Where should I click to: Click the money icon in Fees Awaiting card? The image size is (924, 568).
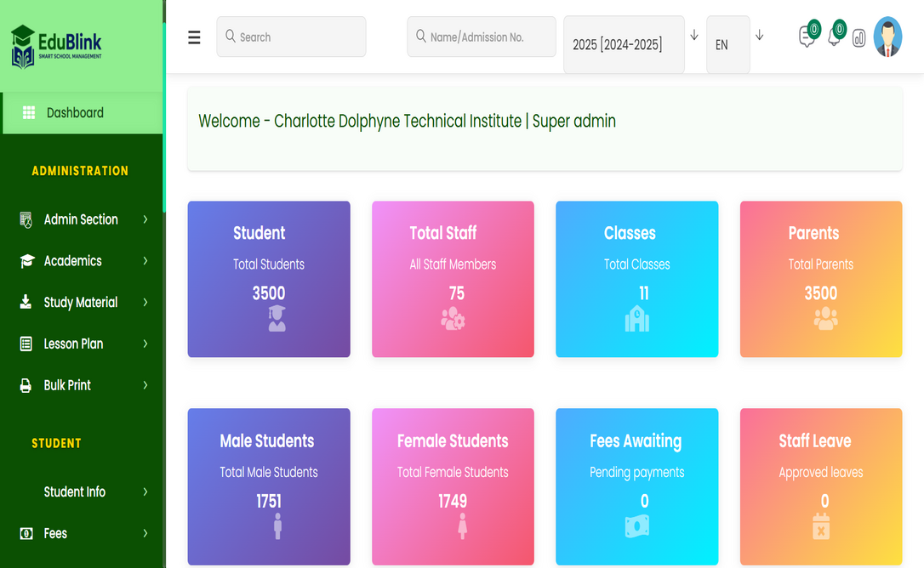pyautogui.click(x=636, y=526)
